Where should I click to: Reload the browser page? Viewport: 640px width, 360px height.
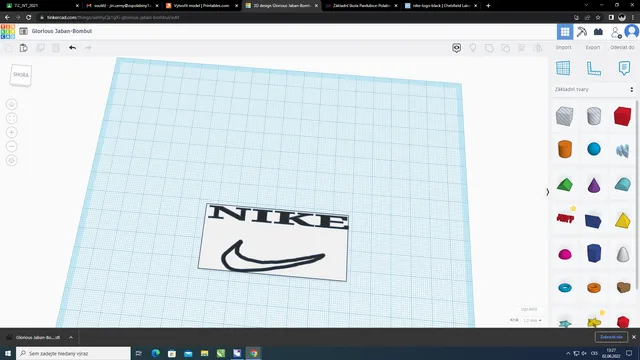coord(29,17)
